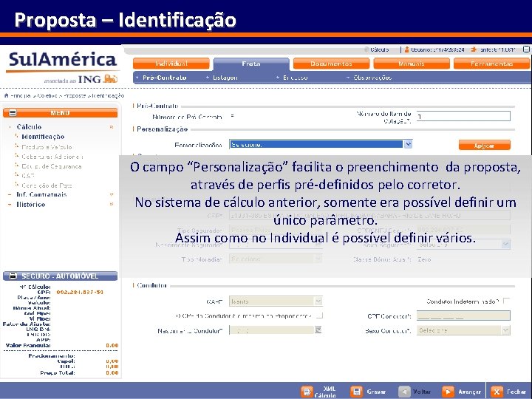This screenshot has width=532, height=399.
Task: Click the Voltar label in bottom bar
Action: tap(422, 392)
